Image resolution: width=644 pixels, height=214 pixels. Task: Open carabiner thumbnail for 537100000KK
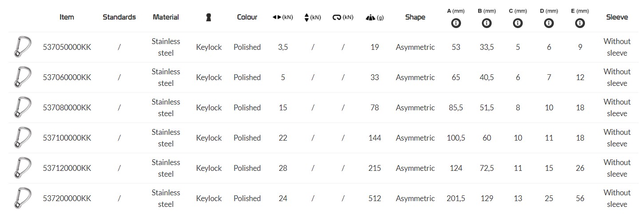pos(22,138)
